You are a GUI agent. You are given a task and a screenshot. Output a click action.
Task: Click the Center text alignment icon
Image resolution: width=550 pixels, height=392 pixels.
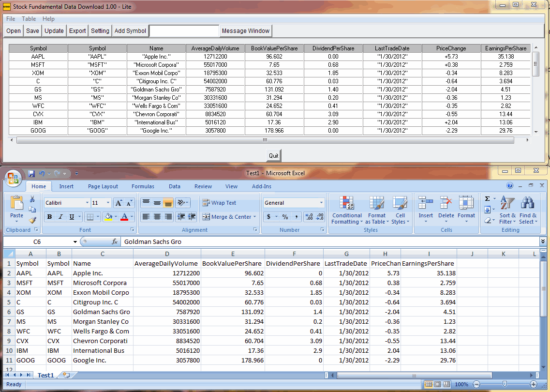click(157, 217)
